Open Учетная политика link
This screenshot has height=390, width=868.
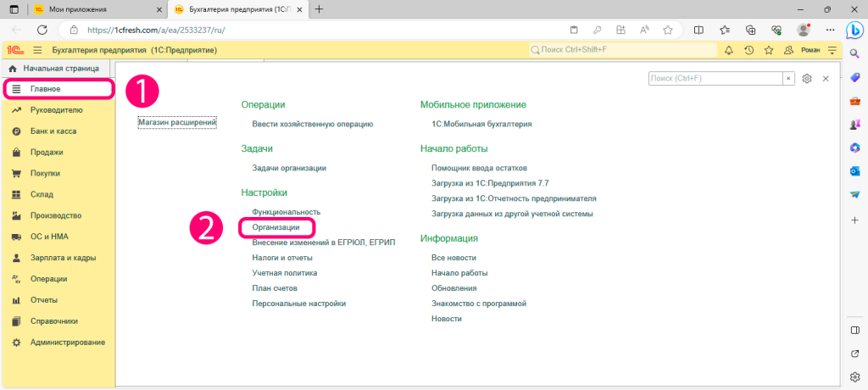[285, 273]
